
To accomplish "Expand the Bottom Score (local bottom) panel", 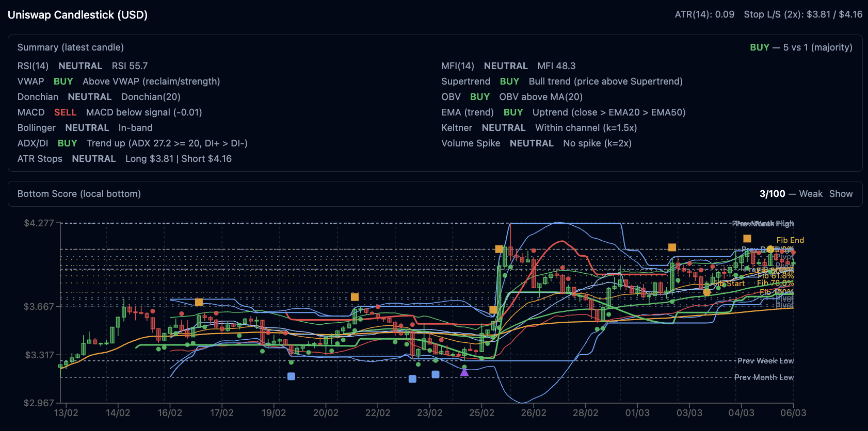I will 79,194.
